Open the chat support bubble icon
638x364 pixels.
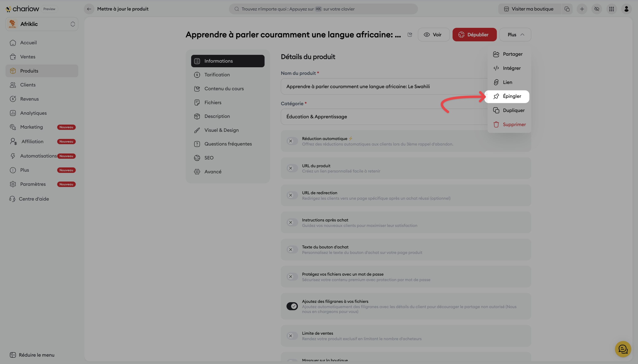(623, 349)
